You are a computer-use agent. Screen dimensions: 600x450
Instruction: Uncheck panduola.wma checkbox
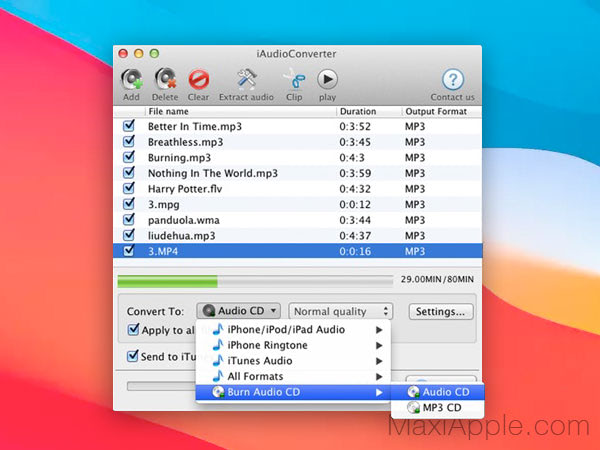tap(129, 219)
